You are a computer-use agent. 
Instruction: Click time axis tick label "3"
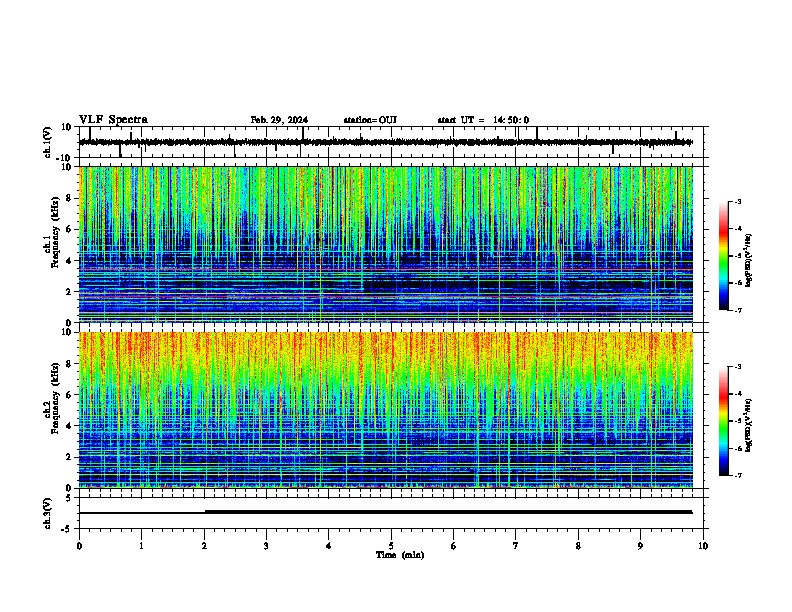[266, 546]
